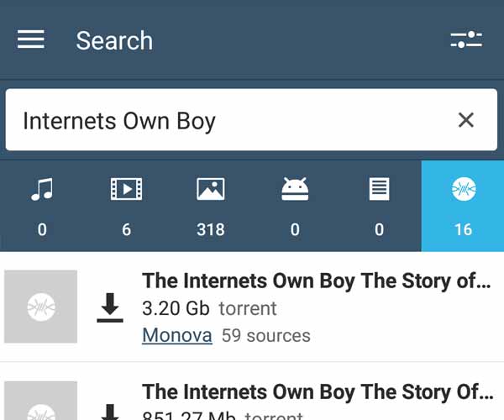Click the Search header title
The height and width of the screenshot is (420, 504).
114,40
